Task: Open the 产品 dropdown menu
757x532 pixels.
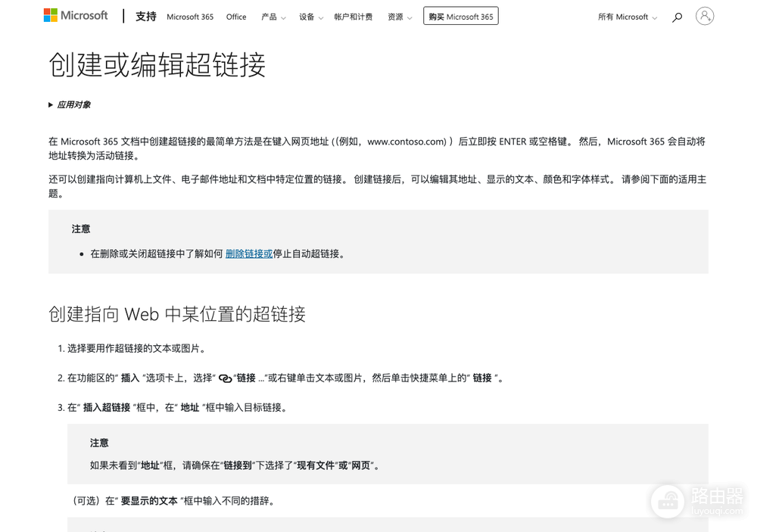Action: 273,17
